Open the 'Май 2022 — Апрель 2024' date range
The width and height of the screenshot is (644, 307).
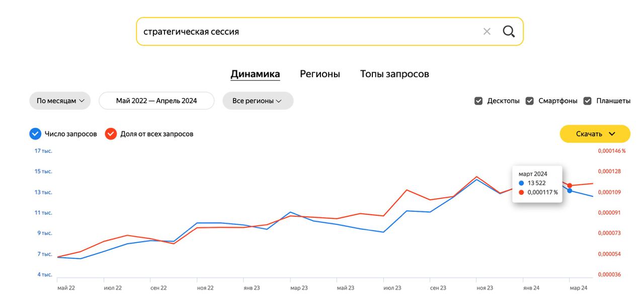(x=156, y=101)
